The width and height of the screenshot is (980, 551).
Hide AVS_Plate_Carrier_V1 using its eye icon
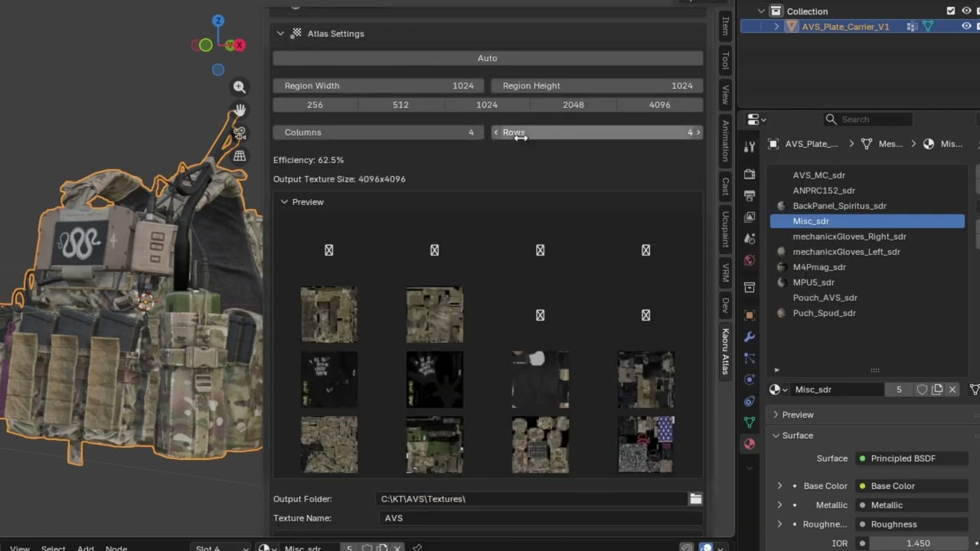[966, 26]
